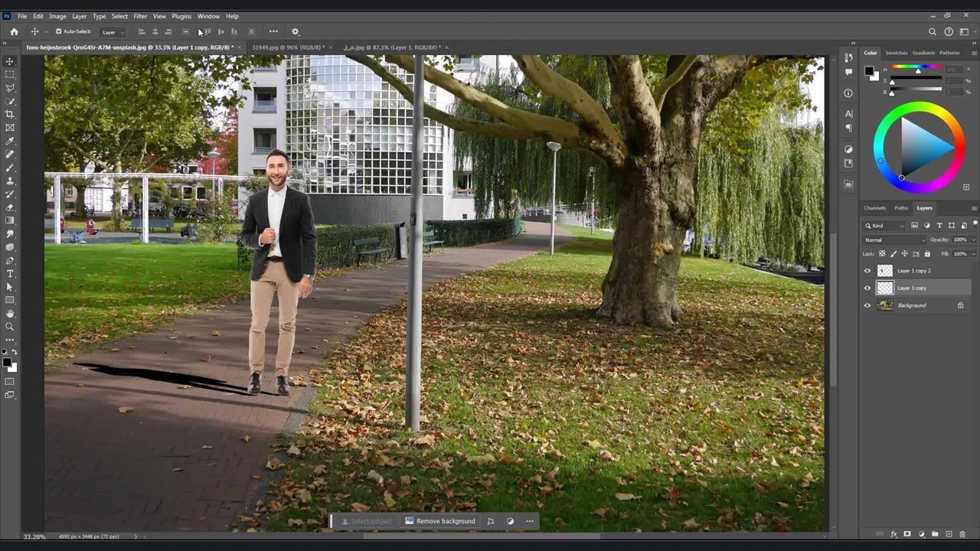Select the Crop tool

(10, 114)
